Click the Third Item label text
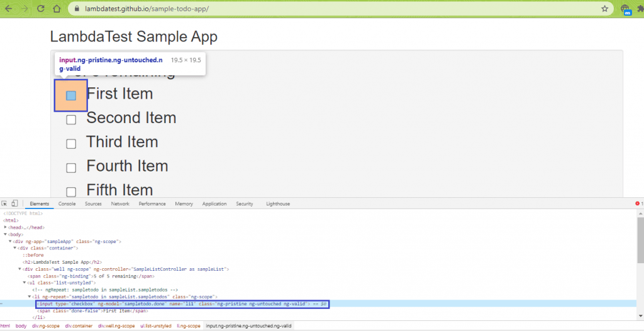The image size is (644, 331). (x=123, y=142)
